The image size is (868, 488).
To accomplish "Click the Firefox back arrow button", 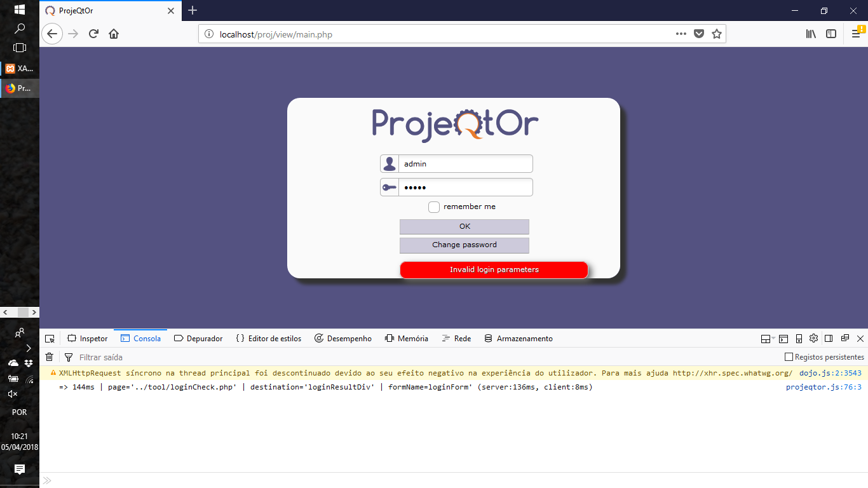I will point(52,34).
